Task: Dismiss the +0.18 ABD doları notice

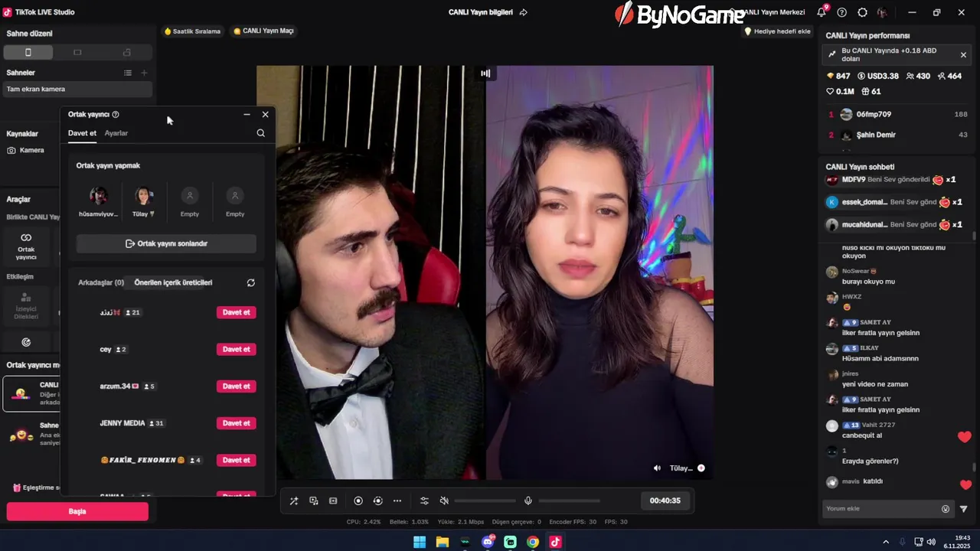Action: tap(963, 55)
